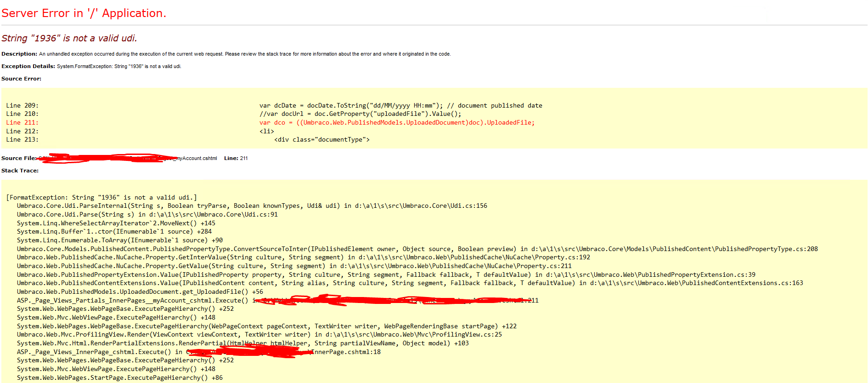Click the "Server Error in '/' Application" heading
Screen dimensions: 868x383
pos(84,13)
